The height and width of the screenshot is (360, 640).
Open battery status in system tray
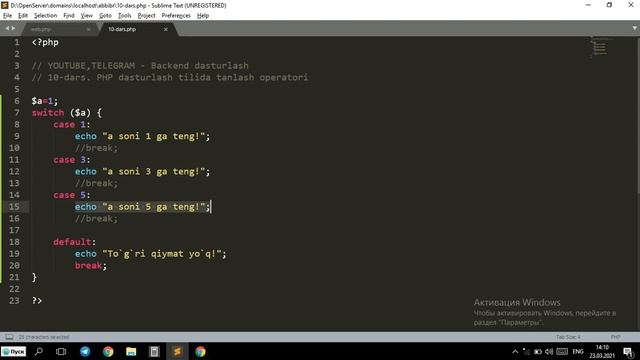coord(538,351)
